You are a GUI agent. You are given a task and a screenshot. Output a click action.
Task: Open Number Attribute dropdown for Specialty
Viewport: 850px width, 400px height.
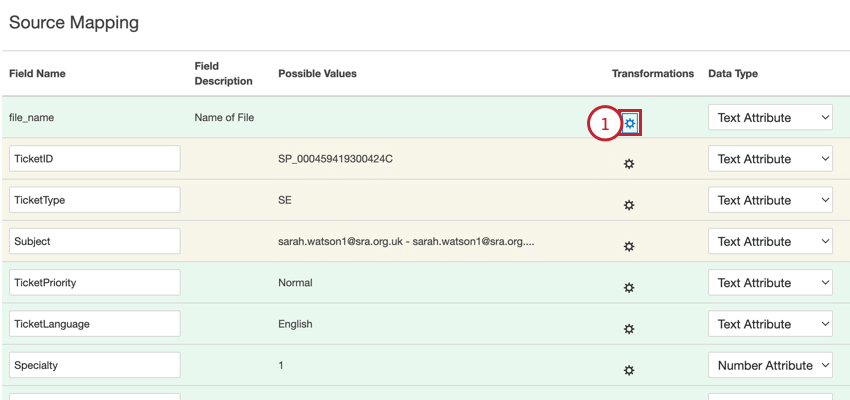[770, 366]
